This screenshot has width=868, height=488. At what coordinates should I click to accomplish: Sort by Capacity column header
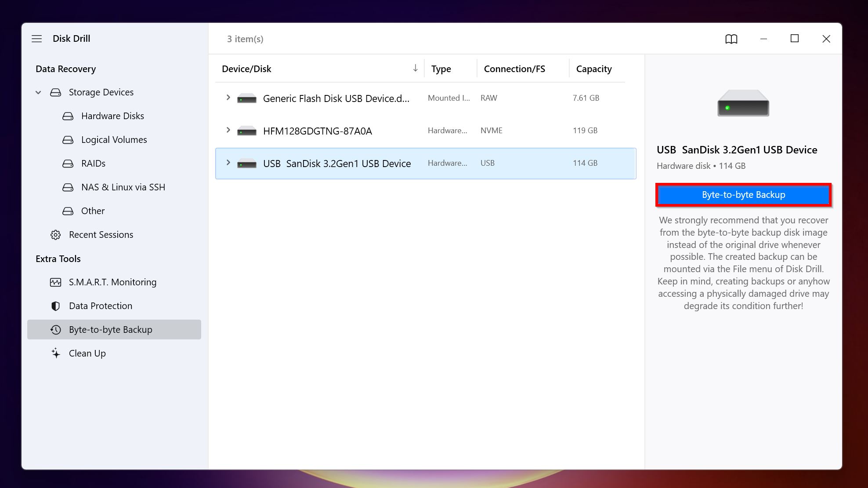click(x=594, y=69)
